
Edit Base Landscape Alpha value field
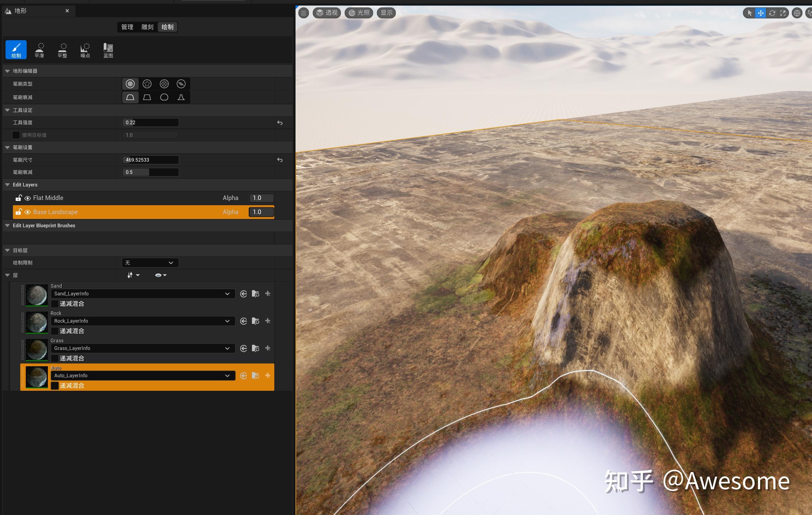261,212
